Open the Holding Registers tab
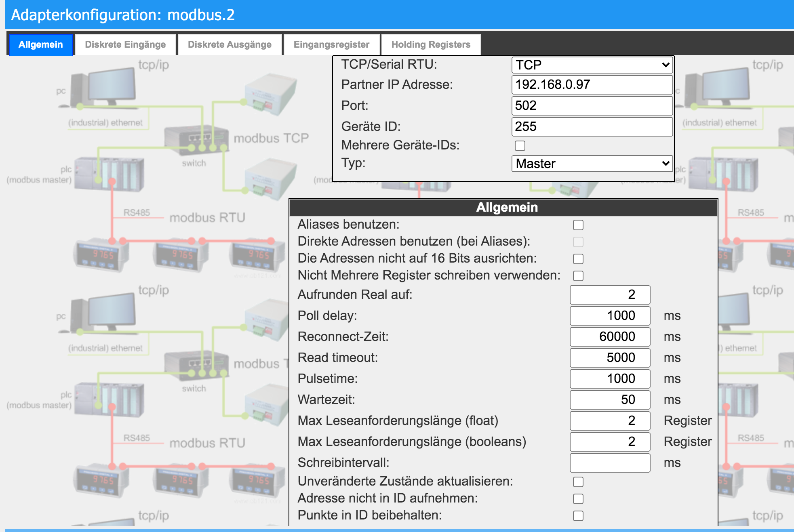The height and width of the screenshot is (532, 794). point(431,44)
